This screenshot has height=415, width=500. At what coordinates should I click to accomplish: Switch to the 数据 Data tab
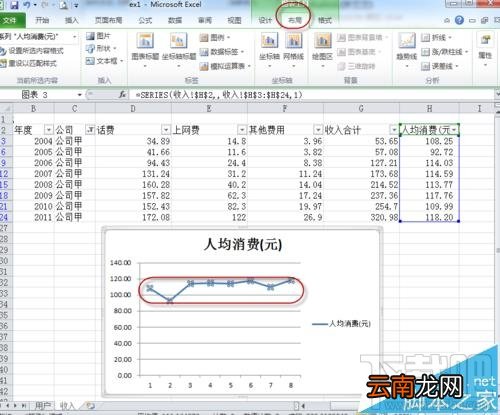coord(175,21)
